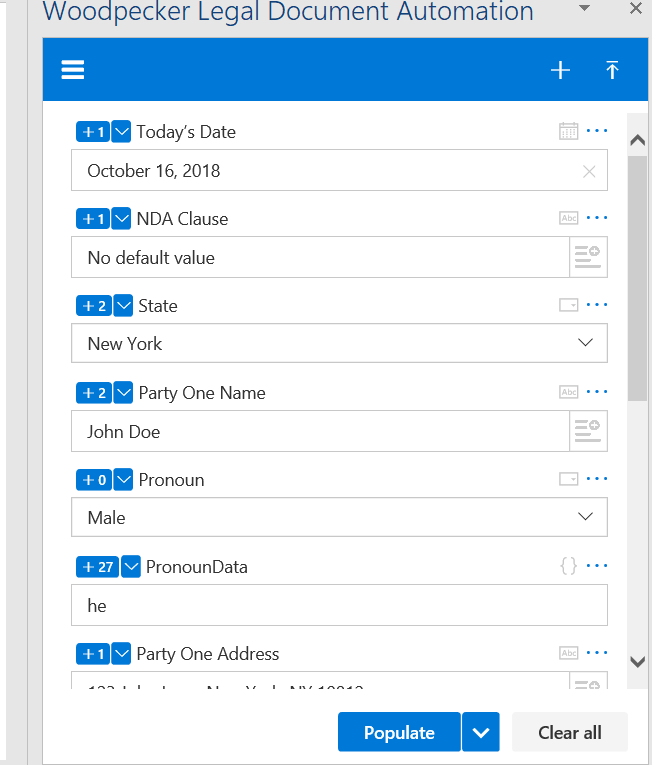Viewport: 652px width, 765px height.
Task: Expand chevron next to State label
Action: point(123,306)
